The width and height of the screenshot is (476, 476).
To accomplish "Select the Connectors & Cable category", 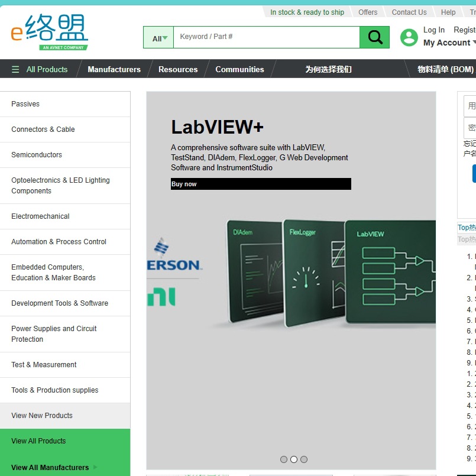I will (x=65, y=129).
